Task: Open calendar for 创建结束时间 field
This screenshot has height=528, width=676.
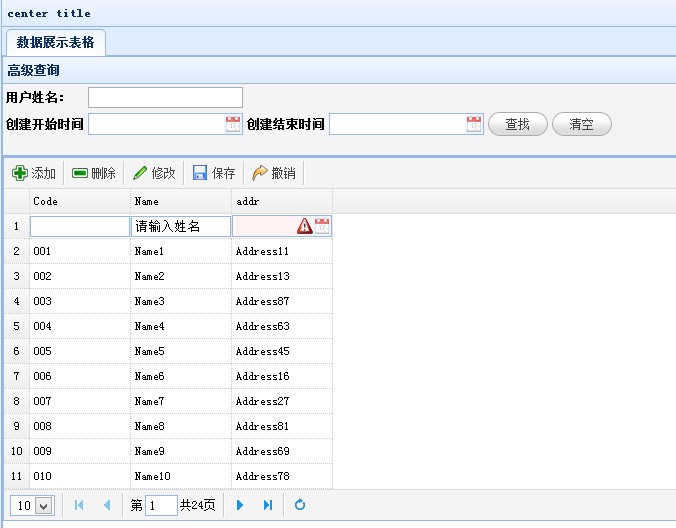Action: [474, 124]
